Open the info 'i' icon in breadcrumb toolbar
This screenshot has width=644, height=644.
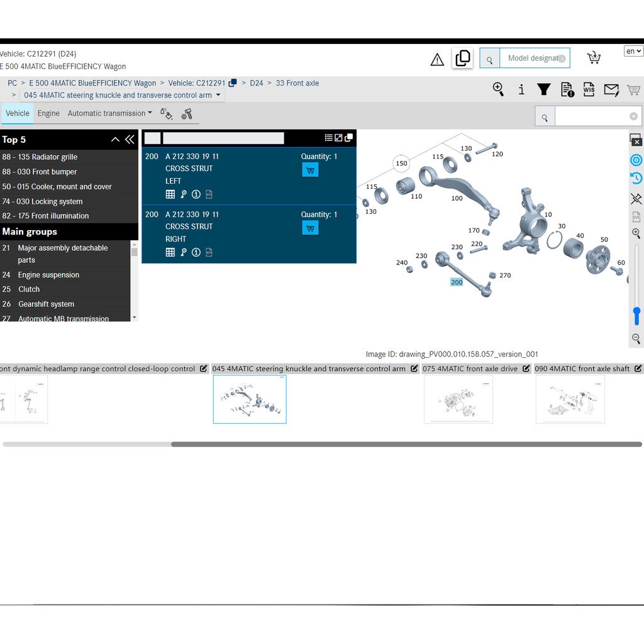521,89
